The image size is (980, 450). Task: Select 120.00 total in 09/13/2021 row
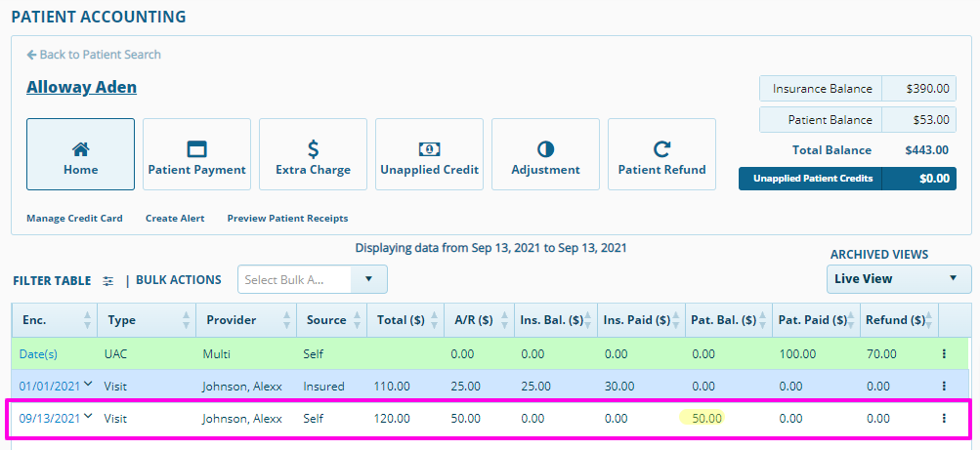click(392, 418)
